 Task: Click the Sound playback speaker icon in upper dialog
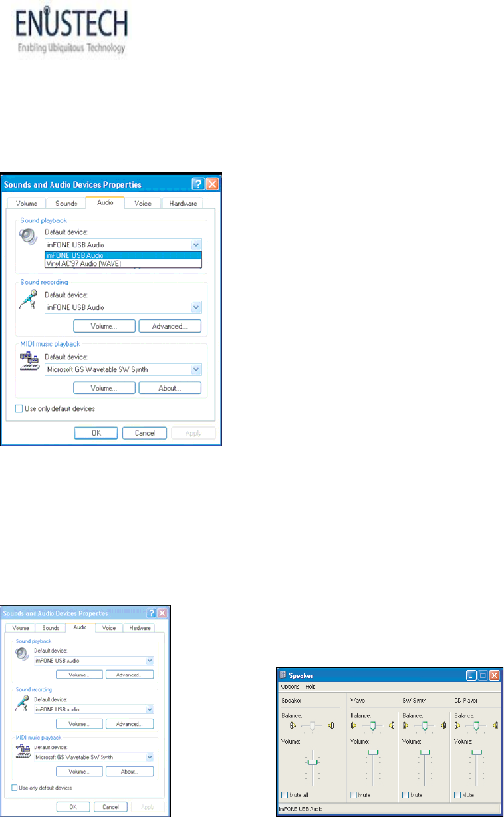point(28,236)
